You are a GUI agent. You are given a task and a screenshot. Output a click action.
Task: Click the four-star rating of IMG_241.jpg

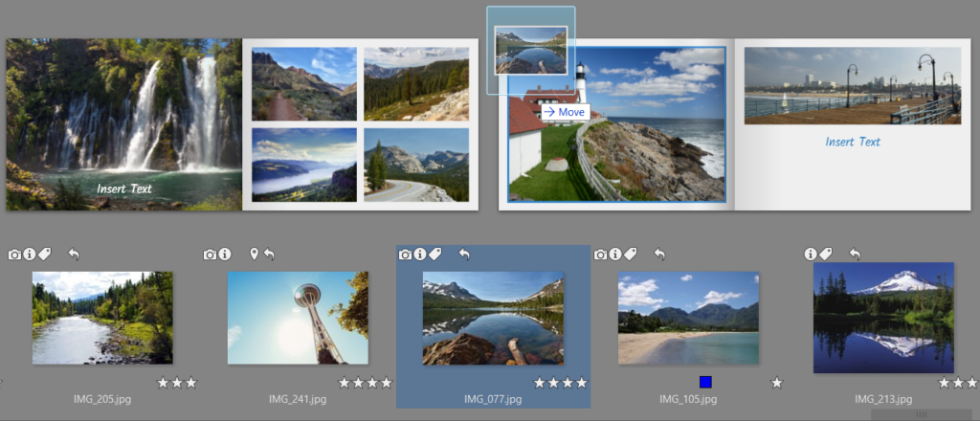point(365,383)
